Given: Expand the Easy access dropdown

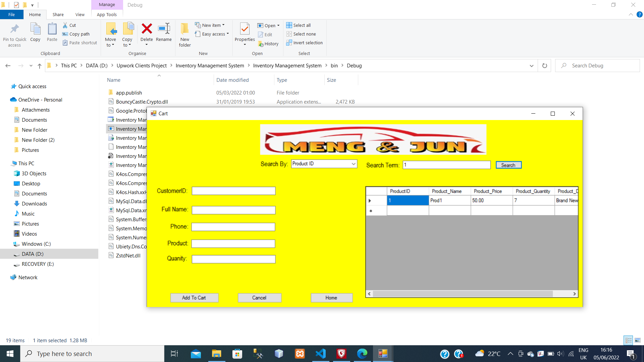Looking at the screenshot, I should click(x=228, y=34).
